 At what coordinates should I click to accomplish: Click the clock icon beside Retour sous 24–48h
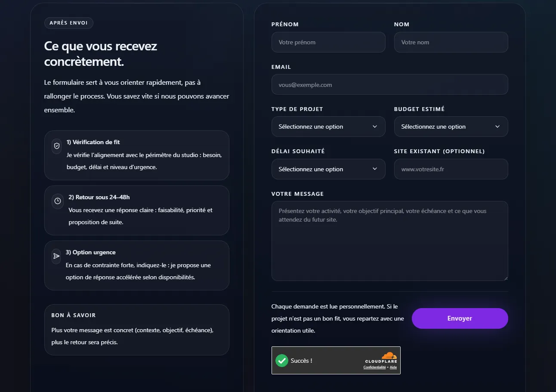coord(57,201)
